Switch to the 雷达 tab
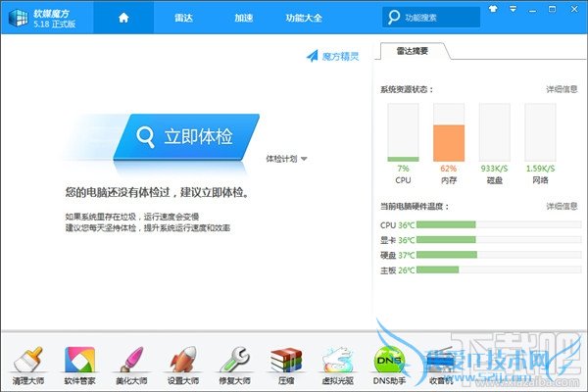The height and width of the screenshot is (392, 588). (183, 18)
